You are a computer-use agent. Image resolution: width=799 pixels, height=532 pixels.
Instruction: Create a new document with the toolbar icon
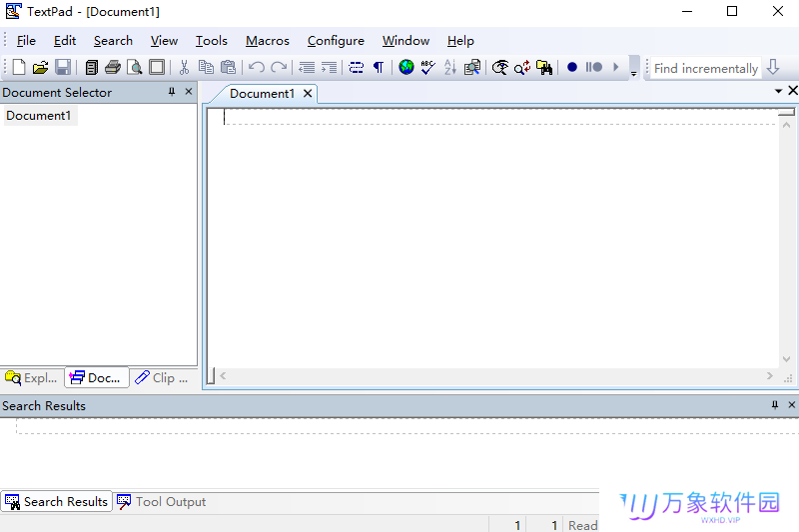coord(19,67)
